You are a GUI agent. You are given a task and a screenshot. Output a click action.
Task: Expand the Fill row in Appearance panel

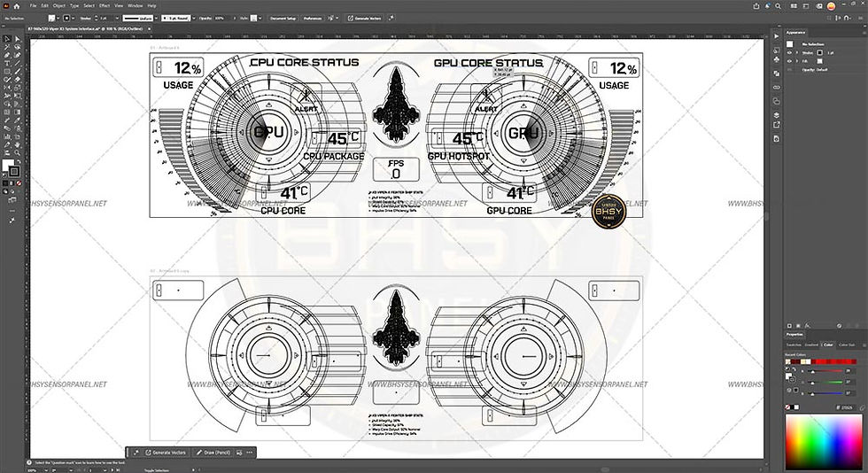tap(797, 61)
